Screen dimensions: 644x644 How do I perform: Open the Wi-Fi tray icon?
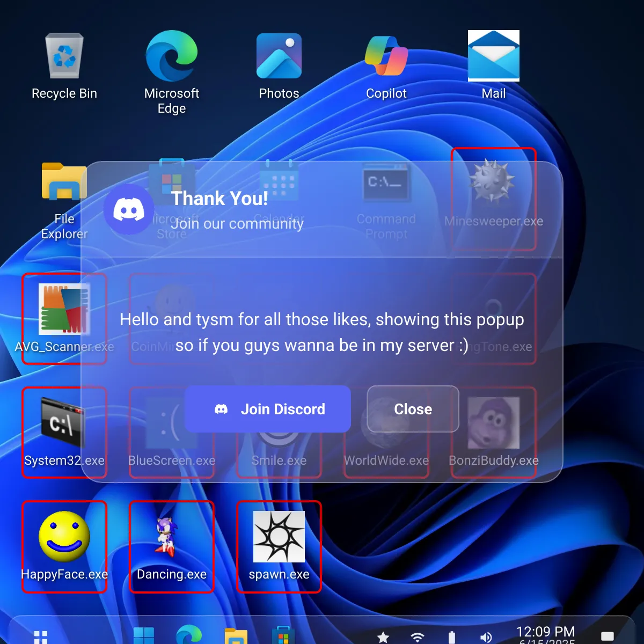tap(418, 638)
